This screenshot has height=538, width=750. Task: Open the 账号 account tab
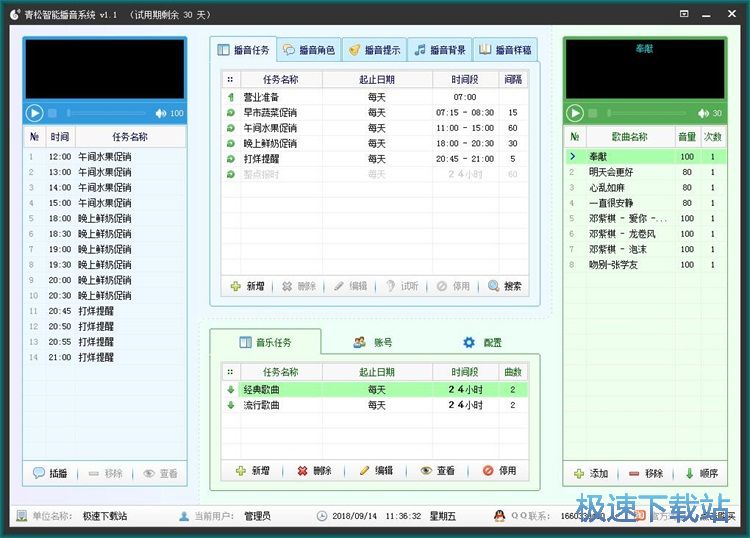tap(372, 342)
